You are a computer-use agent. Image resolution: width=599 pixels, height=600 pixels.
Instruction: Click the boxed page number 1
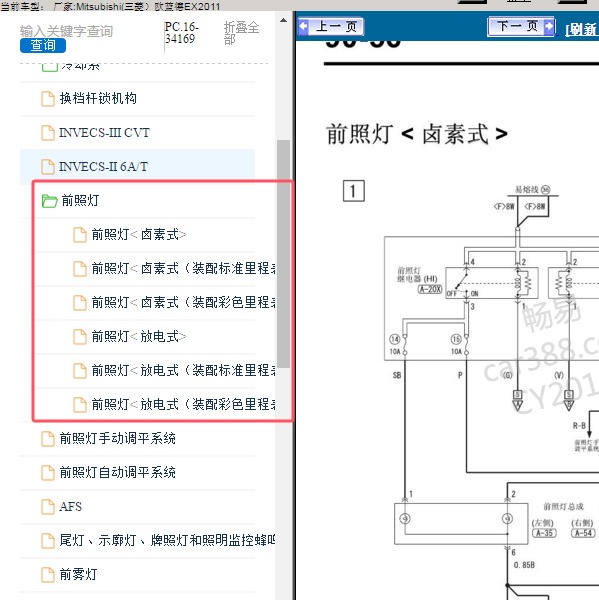pos(354,191)
